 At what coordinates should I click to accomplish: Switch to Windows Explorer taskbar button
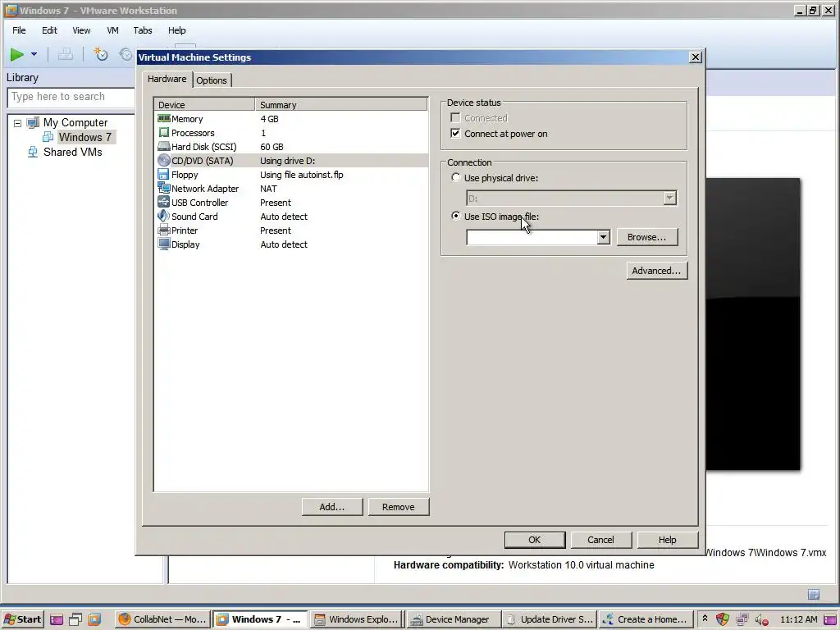[x=357, y=619]
